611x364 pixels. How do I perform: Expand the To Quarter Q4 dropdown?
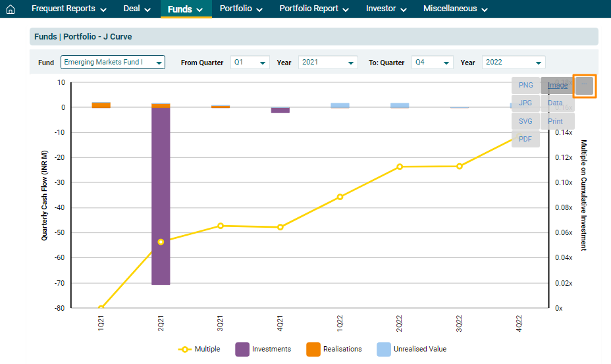tap(432, 63)
